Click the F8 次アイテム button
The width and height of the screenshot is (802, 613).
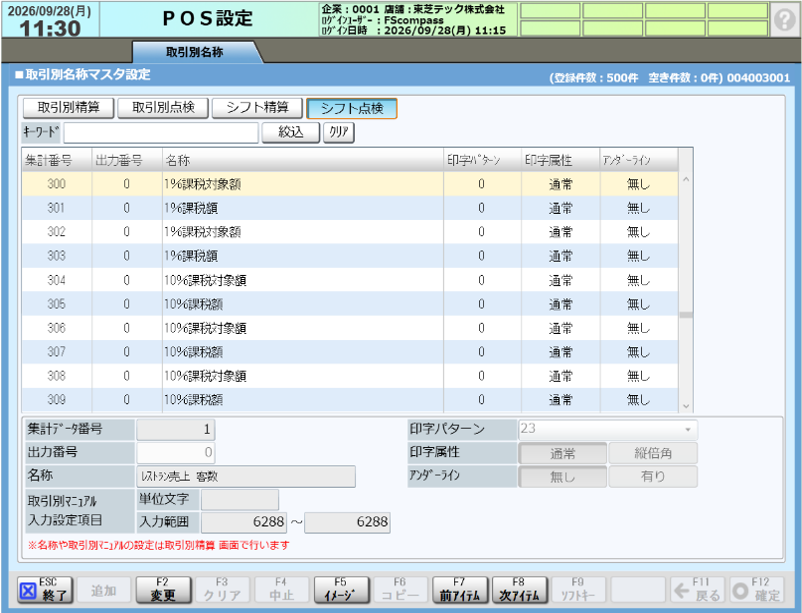(519, 590)
